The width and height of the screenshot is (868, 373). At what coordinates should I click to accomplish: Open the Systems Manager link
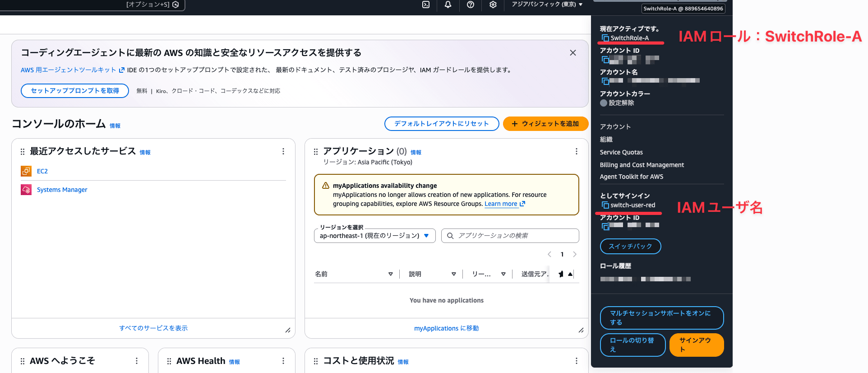pyautogui.click(x=62, y=190)
